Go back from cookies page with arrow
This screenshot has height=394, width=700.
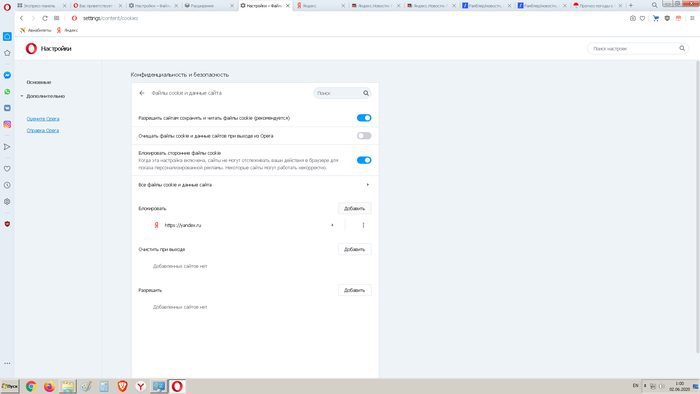[142, 93]
